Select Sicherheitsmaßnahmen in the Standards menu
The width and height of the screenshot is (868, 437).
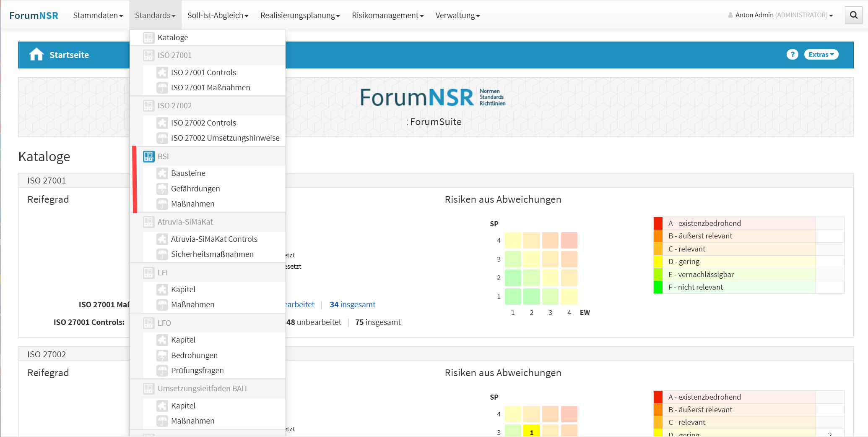pyautogui.click(x=212, y=254)
